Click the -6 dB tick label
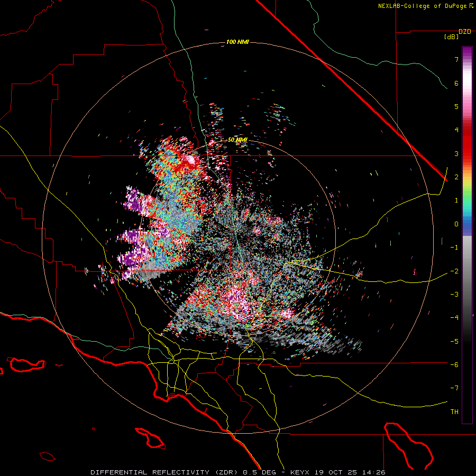 (454, 365)
